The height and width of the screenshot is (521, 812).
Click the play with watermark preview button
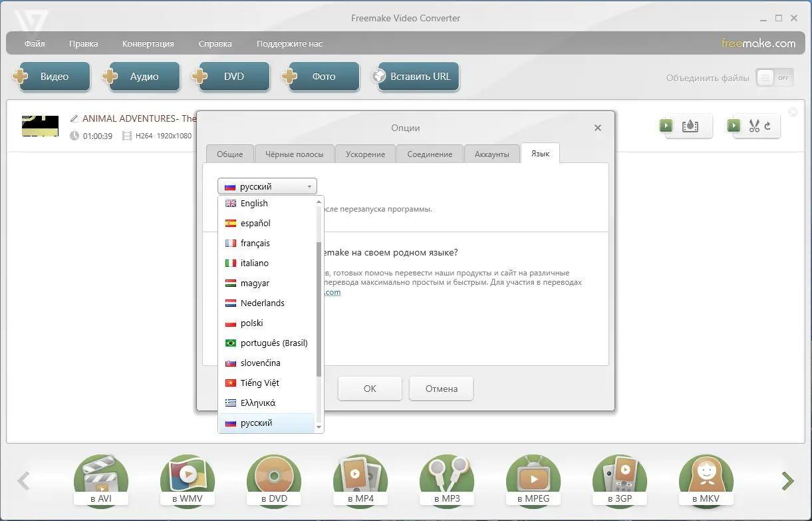tap(686, 126)
